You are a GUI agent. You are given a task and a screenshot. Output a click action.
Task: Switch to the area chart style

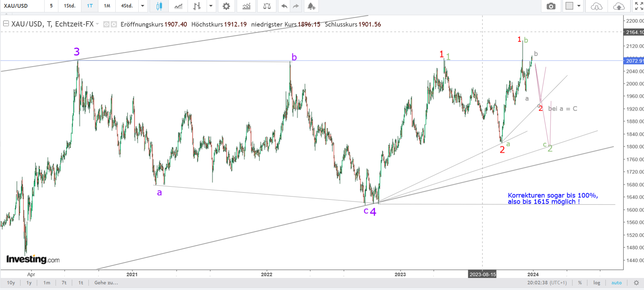click(x=178, y=6)
